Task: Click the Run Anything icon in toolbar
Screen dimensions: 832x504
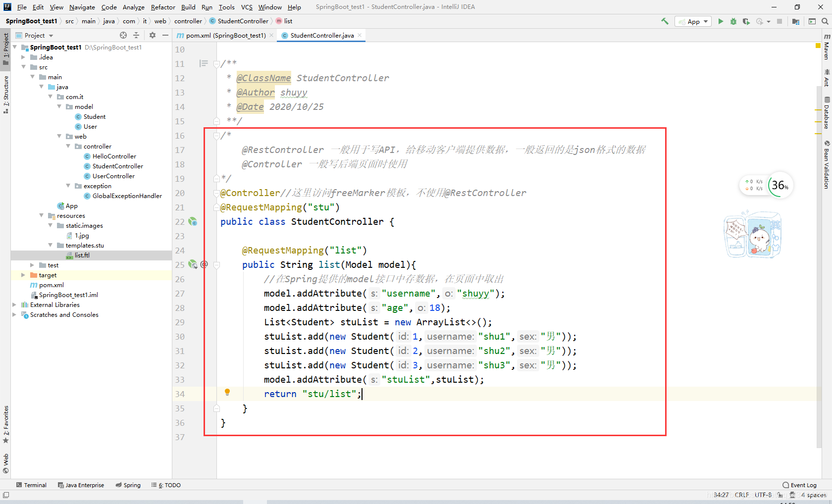Action: 812,21
